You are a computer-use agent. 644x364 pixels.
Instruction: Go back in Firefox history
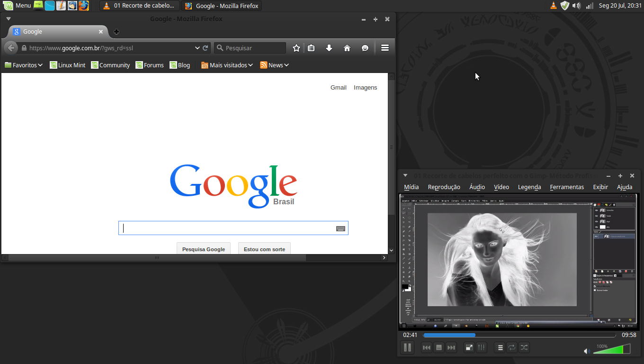click(x=11, y=48)
